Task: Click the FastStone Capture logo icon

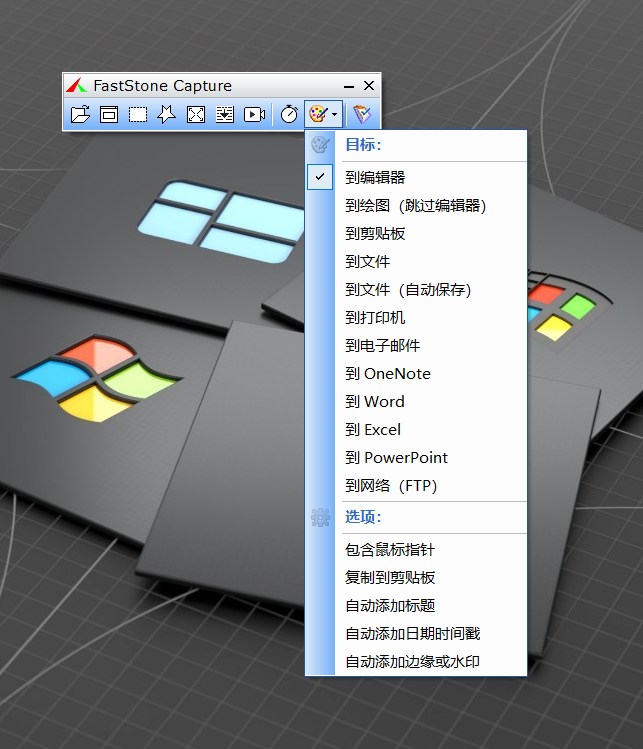Action: point(76,86)
